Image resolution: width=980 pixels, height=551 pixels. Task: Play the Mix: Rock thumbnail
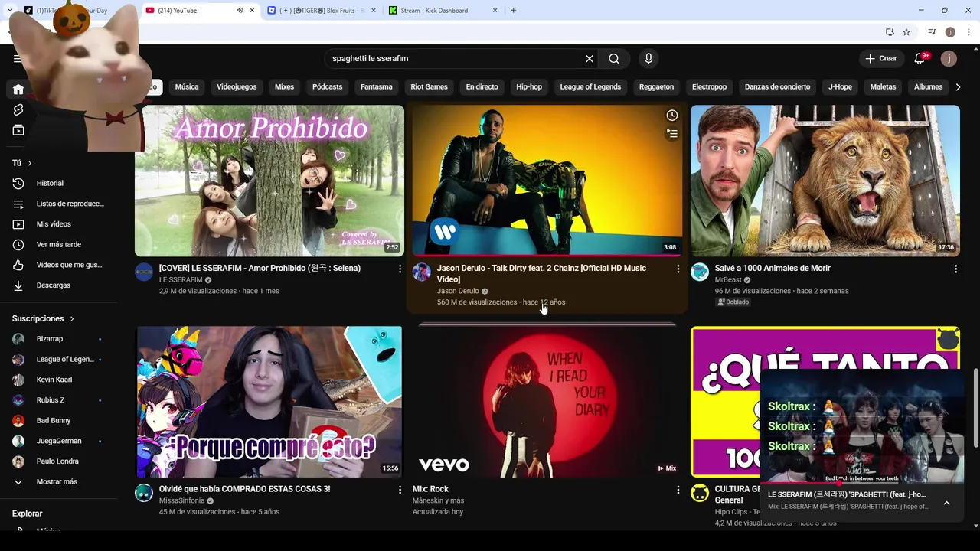547,402
